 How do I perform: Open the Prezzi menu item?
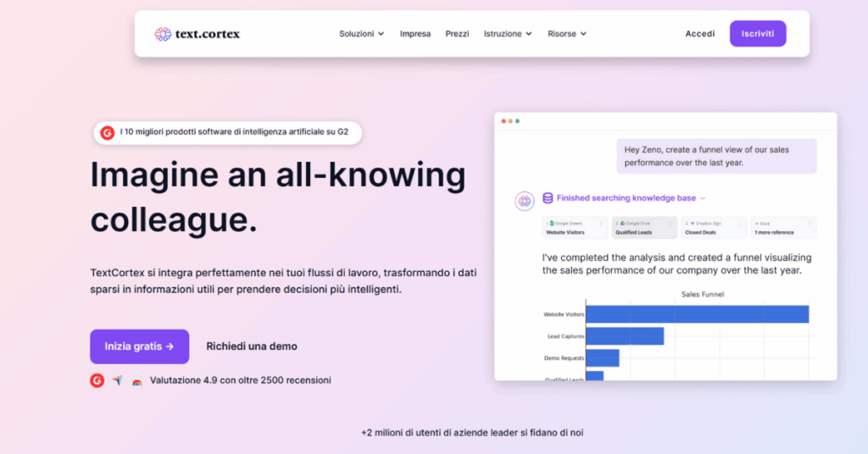click(x=457, y=34)
